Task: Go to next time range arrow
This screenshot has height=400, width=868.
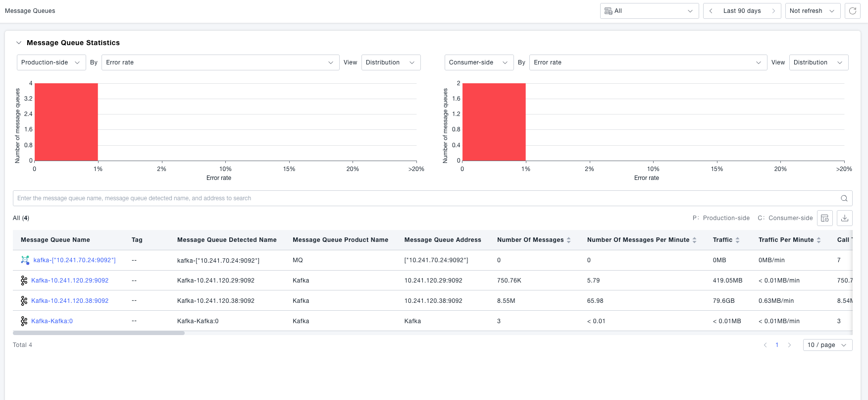Action: pos(773,11)
